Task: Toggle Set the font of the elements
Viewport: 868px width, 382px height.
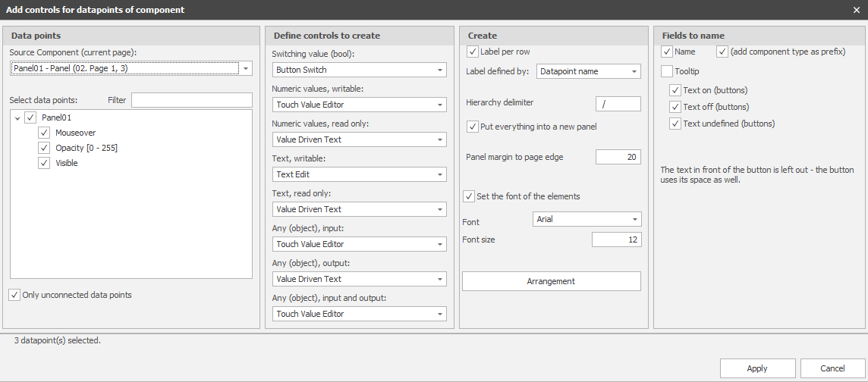Action: 469,196
